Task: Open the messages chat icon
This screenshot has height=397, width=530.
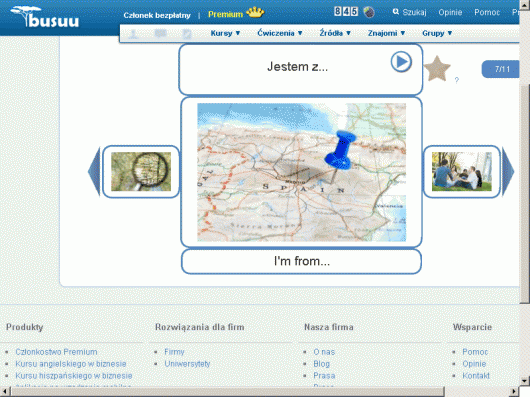Action: (x=161, y=33)
